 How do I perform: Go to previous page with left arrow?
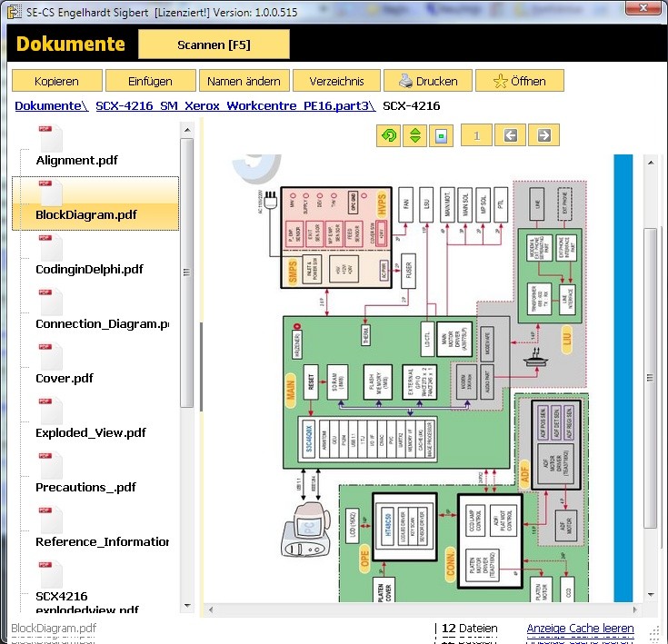511,136
